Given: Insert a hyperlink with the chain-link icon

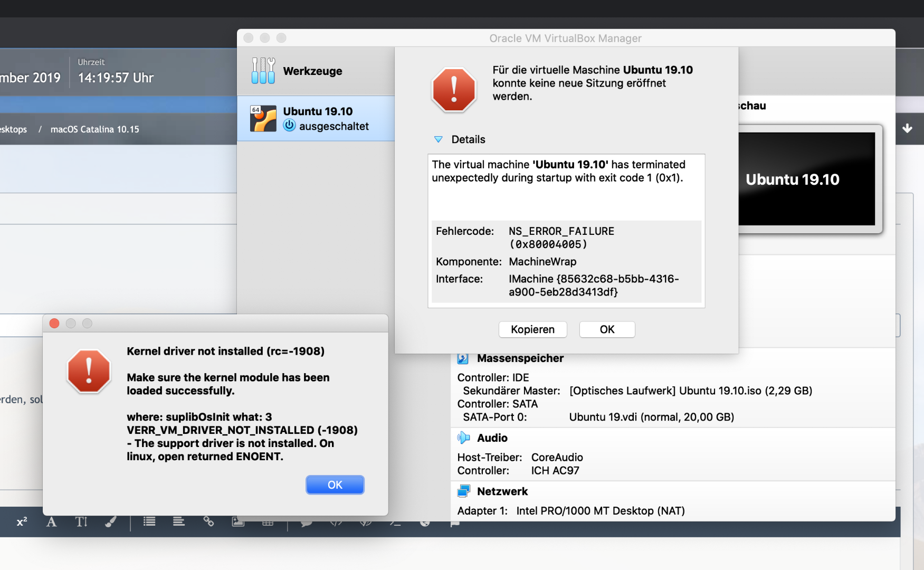Looking at the screenshot, I should click(208, 521).
